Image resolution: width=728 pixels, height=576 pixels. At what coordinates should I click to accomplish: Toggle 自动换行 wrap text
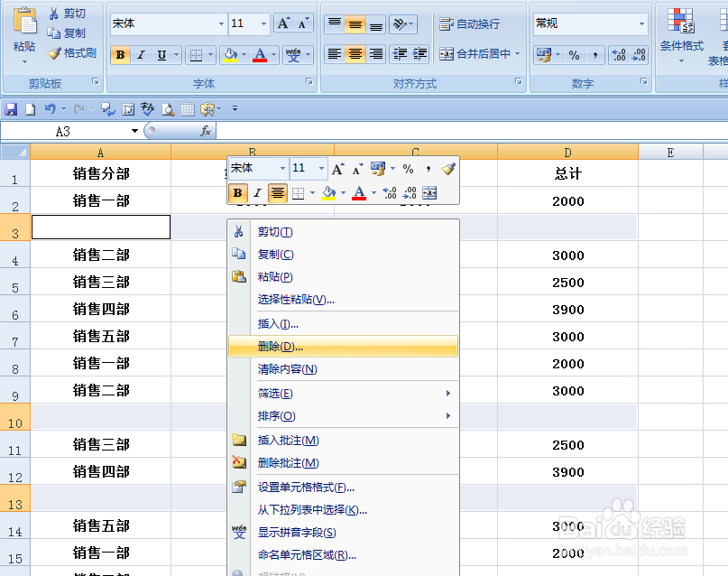(x=476, y=24)
